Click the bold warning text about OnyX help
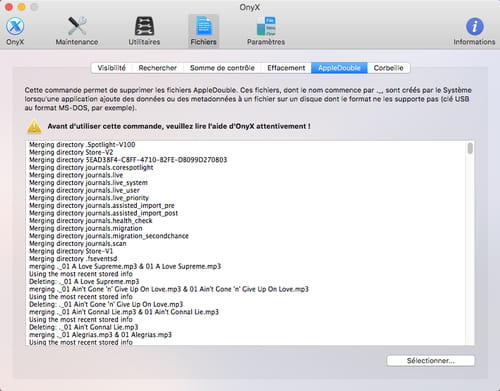The height and width of the screenshot is (391, 500). (179, 127)
